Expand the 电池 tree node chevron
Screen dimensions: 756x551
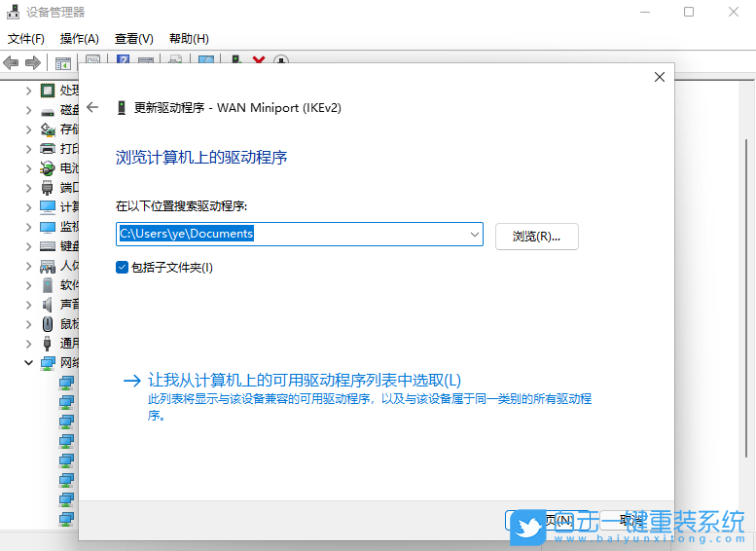28,168
